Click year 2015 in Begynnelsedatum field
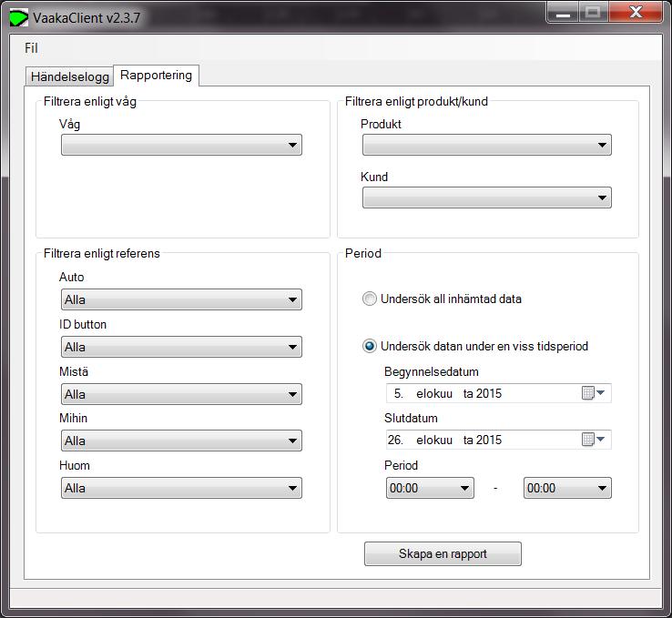The width and height of the screenshot is (672, 618). point(489,393)
